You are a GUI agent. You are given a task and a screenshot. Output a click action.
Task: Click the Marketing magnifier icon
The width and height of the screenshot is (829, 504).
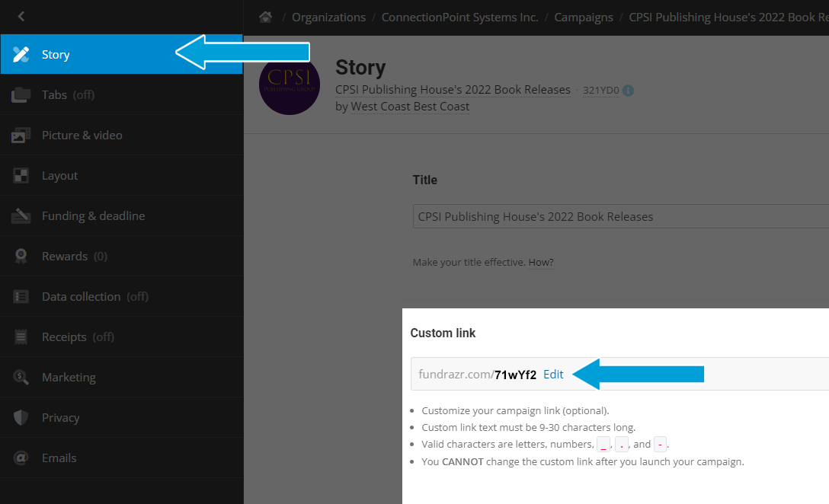point(21,377)
